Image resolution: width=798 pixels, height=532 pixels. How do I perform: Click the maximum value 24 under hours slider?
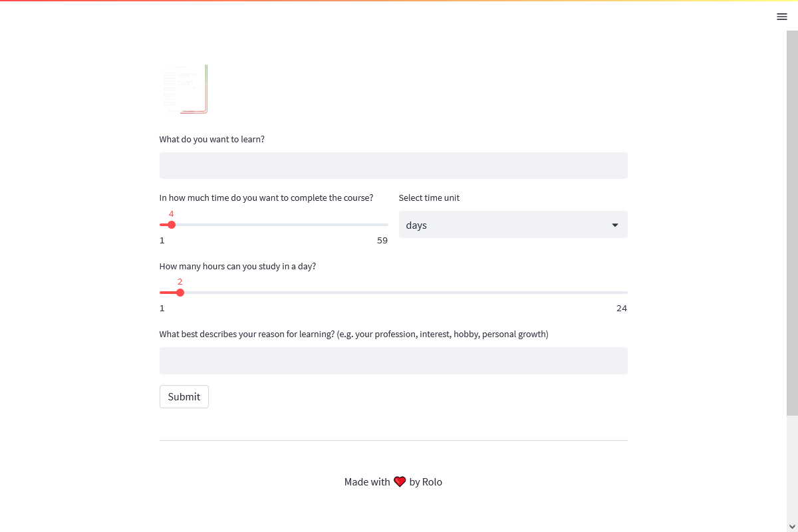622,309
